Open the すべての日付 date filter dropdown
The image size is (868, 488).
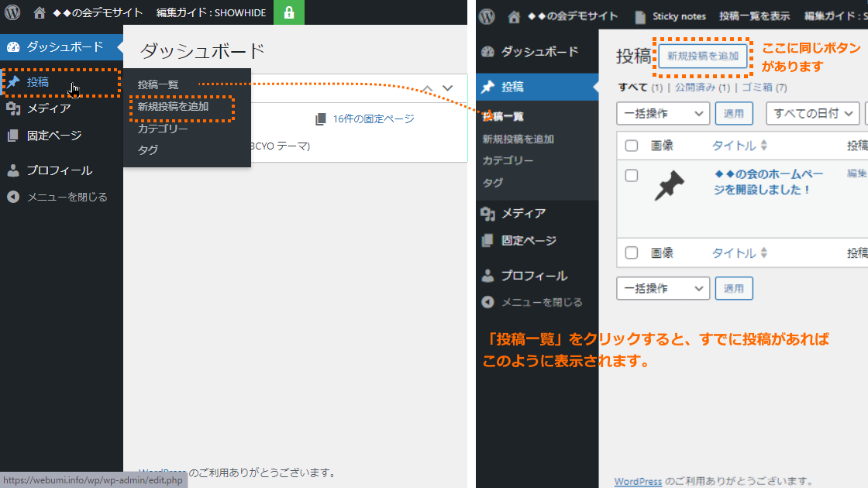[813, 113]
